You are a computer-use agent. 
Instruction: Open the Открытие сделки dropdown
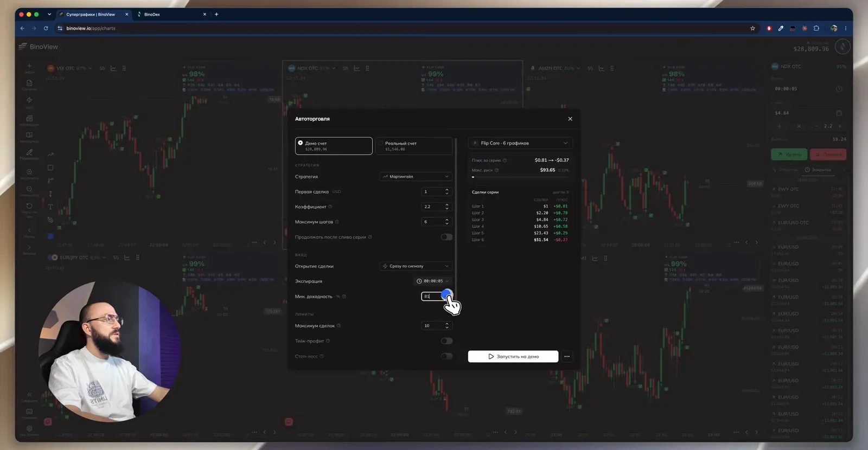pyautogui.click(x=416, y=266)
